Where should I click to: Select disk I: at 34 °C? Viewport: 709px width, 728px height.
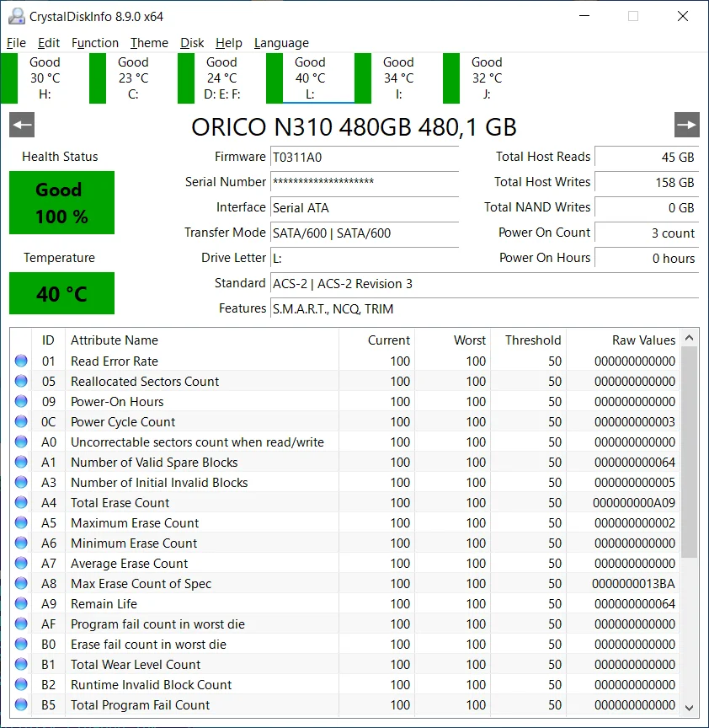[x=398, y=78]
